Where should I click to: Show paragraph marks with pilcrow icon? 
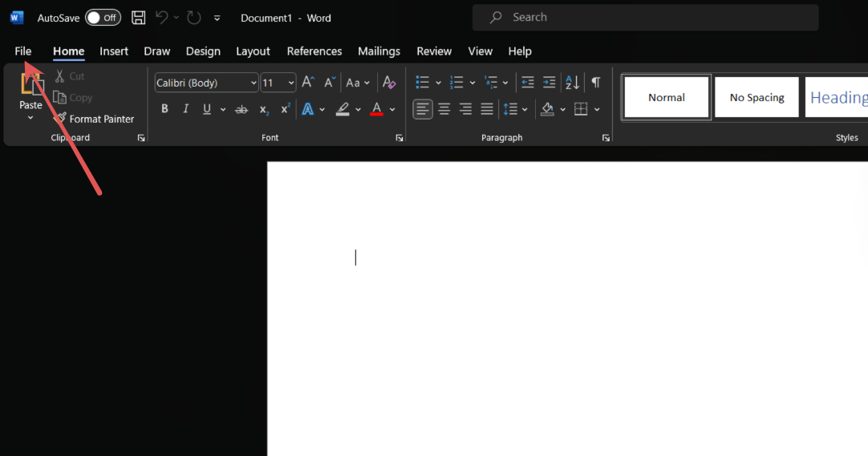pyautogui.click(x=595, y=83)
